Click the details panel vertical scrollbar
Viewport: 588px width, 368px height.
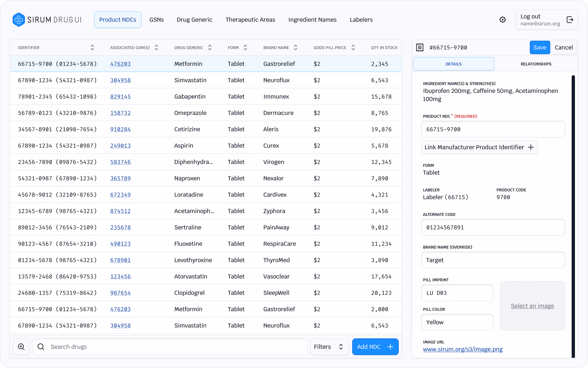tap(573, 217)
